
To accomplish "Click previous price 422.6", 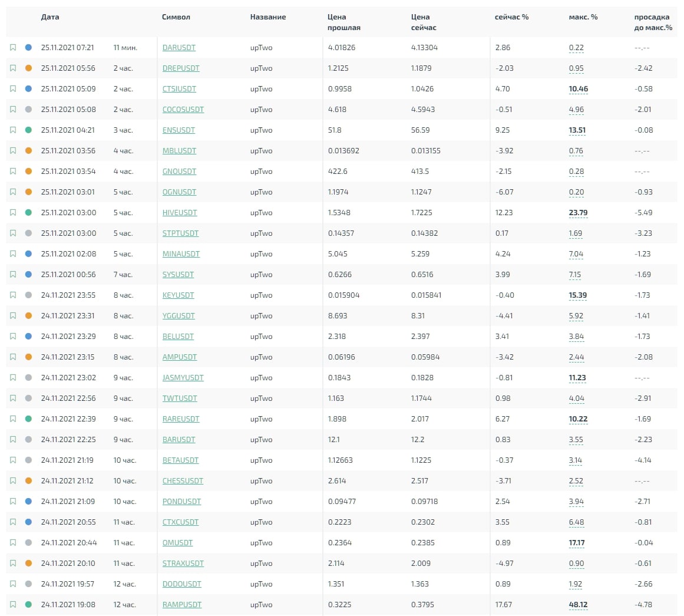I will click(x=338, y=171).
